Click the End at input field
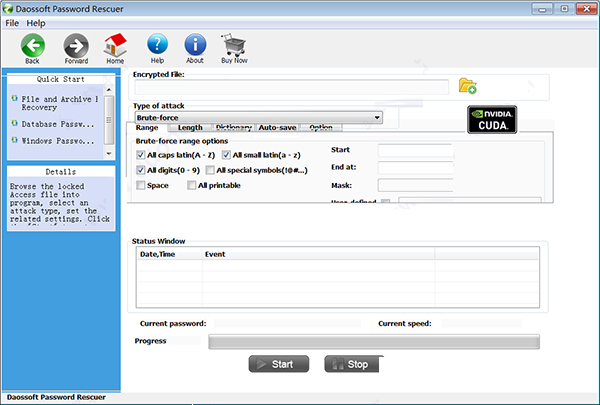 [x=416, y=168]
